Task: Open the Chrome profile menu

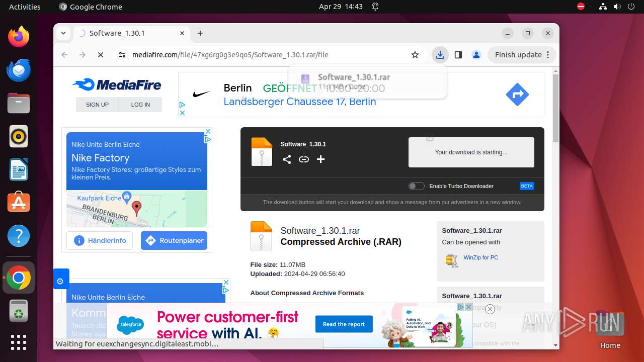Action: pos(476,55)
